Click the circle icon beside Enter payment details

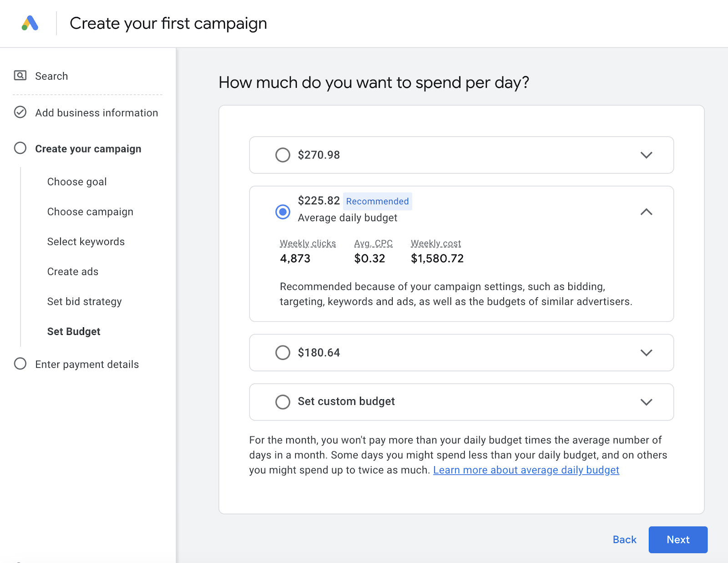click(x=20, y=363)
